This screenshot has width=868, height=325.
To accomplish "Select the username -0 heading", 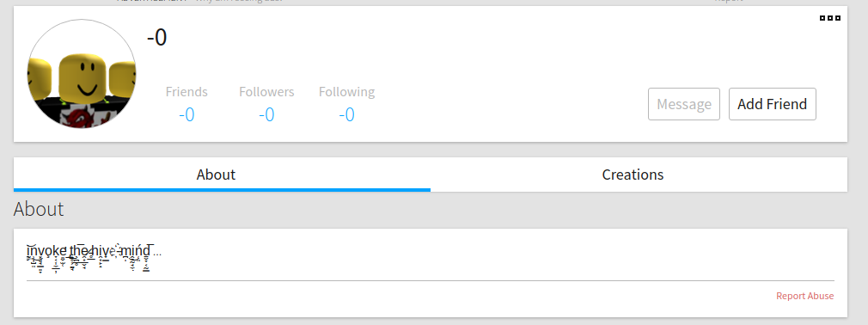I will coord(156,38).
